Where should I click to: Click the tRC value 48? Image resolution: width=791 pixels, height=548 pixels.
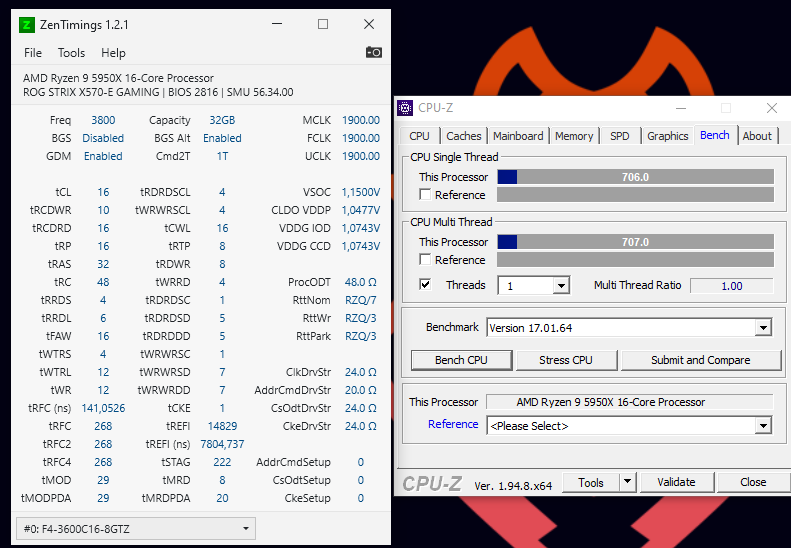103,282
